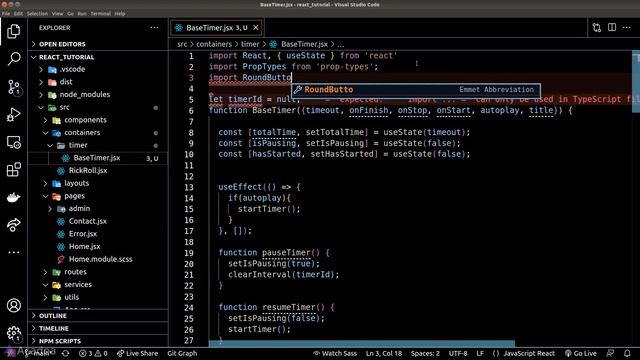Open Remote Explorer view icon

[13, 142]
